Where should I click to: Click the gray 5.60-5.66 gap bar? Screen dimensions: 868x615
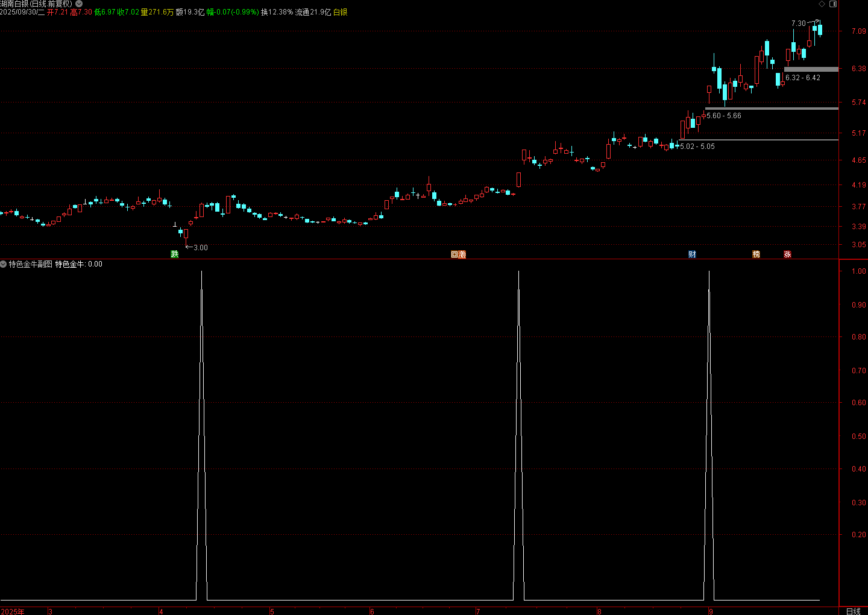click(772, 109)
